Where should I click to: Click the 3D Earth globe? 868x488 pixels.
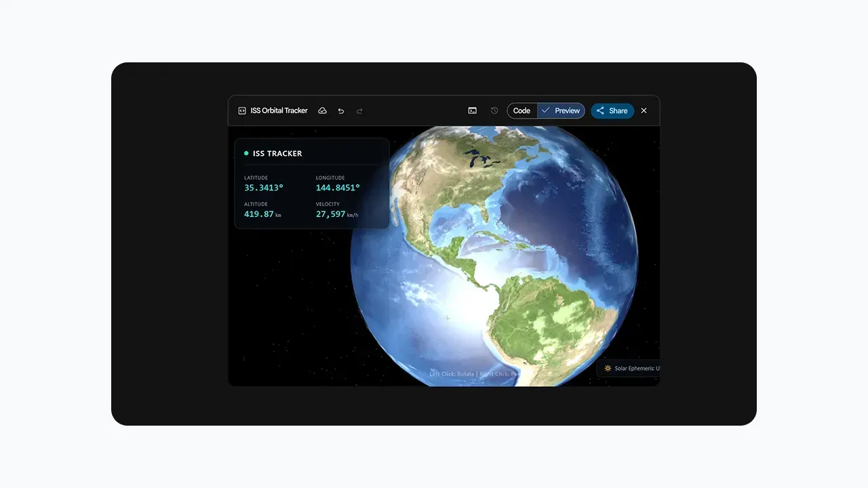click(494, 256)
